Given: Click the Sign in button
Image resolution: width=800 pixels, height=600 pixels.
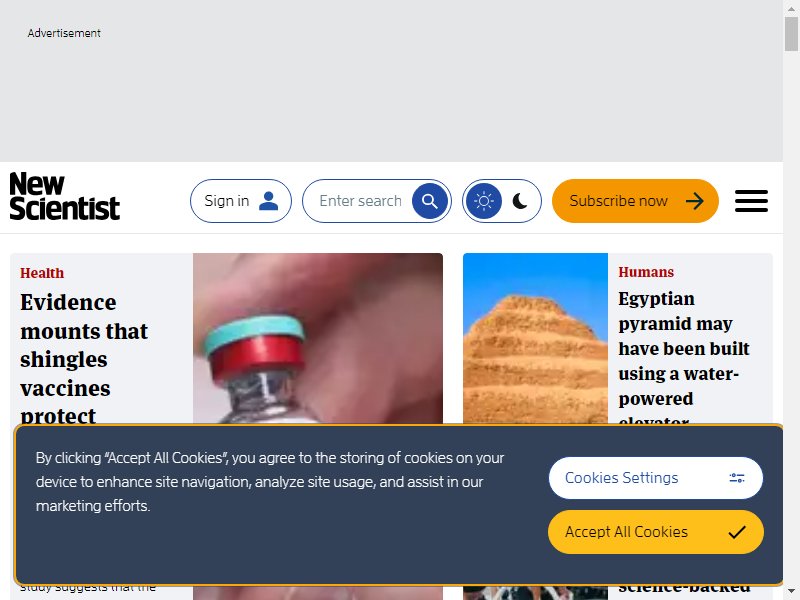Looking at the screenshot, I should pyautogui.click(x=241, y=201).
